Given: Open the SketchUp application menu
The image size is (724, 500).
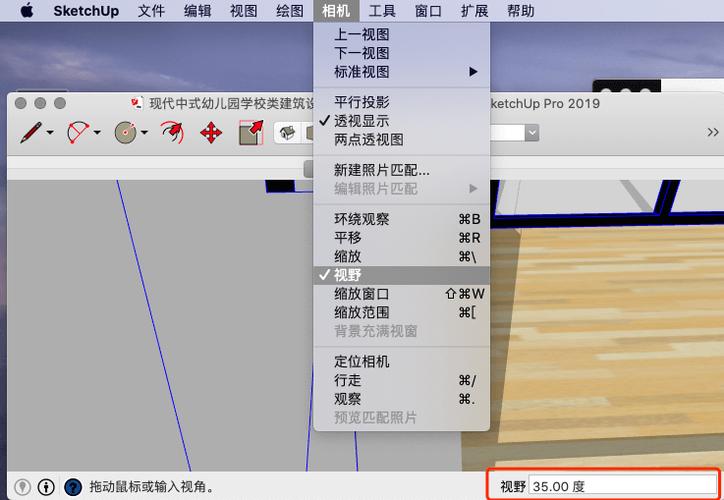Looking at the screenshot, I should click(x=86, y=11).
